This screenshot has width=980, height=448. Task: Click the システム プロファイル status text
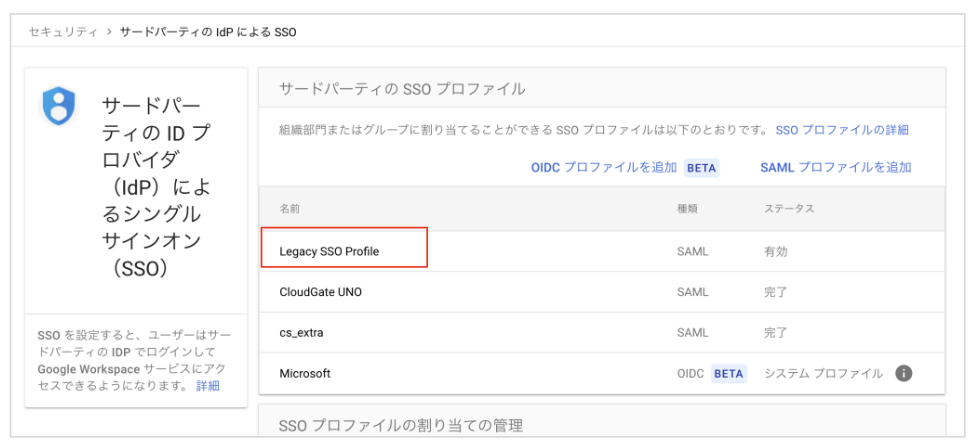[823, 374]
